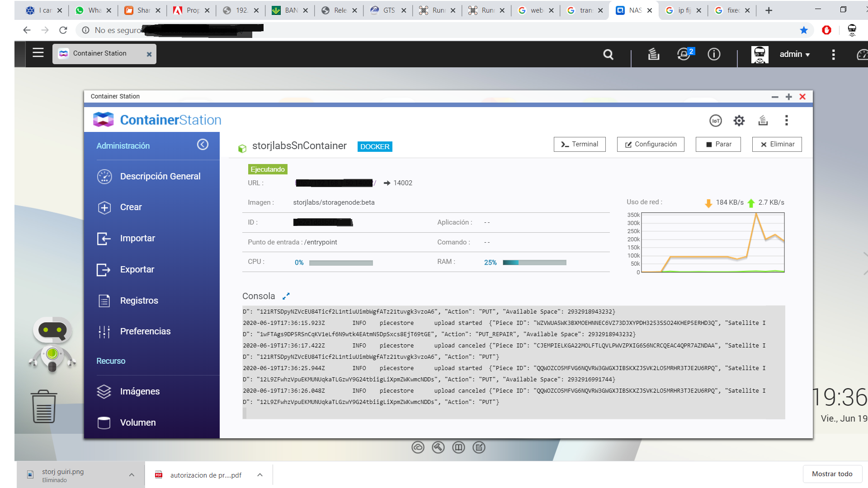The width and height of the screenshot is (868, 488).
Task: Open the Imágenes resource section
Action: (140, 391)
